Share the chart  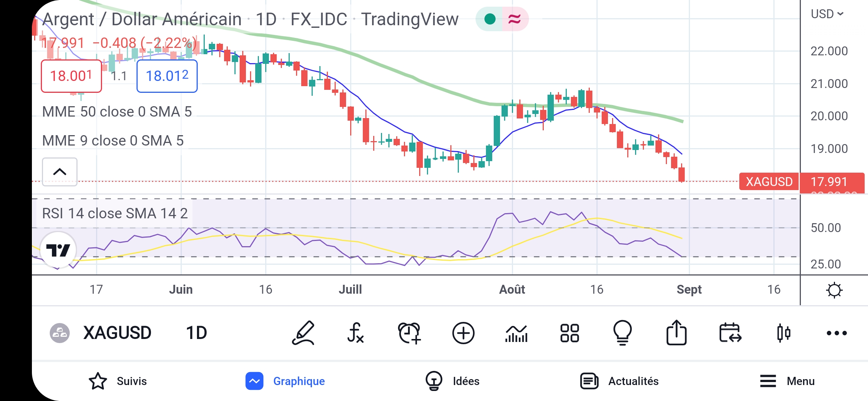point(676,333)
